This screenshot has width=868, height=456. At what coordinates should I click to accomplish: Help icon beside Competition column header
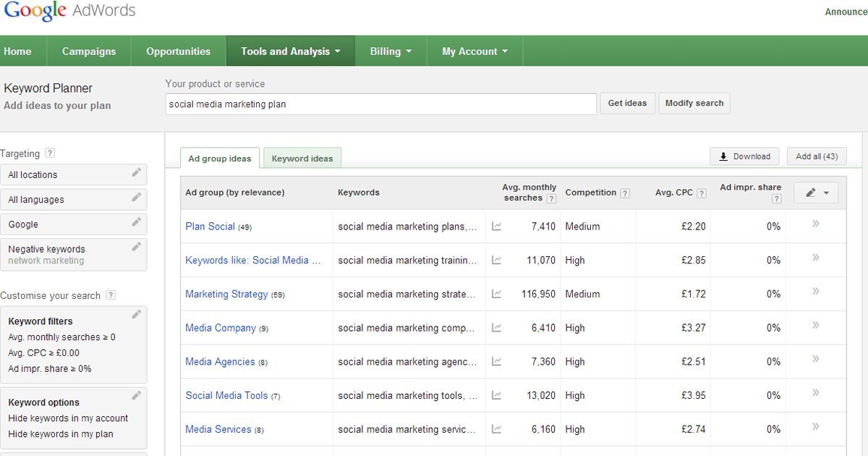pyautogui.click(x=625, y=193)
